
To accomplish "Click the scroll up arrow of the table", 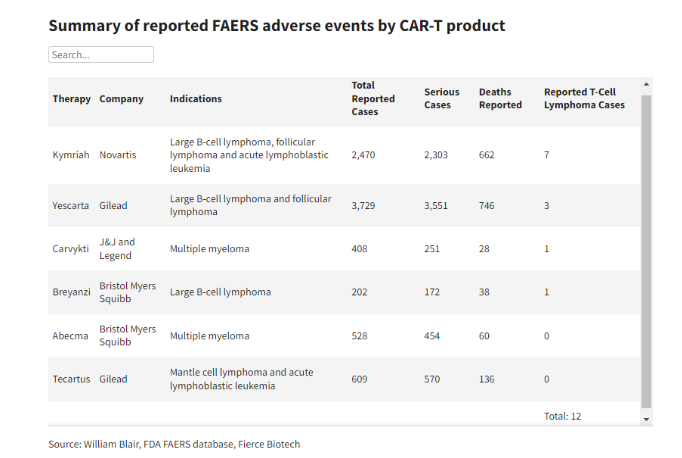I will [646, 84].
